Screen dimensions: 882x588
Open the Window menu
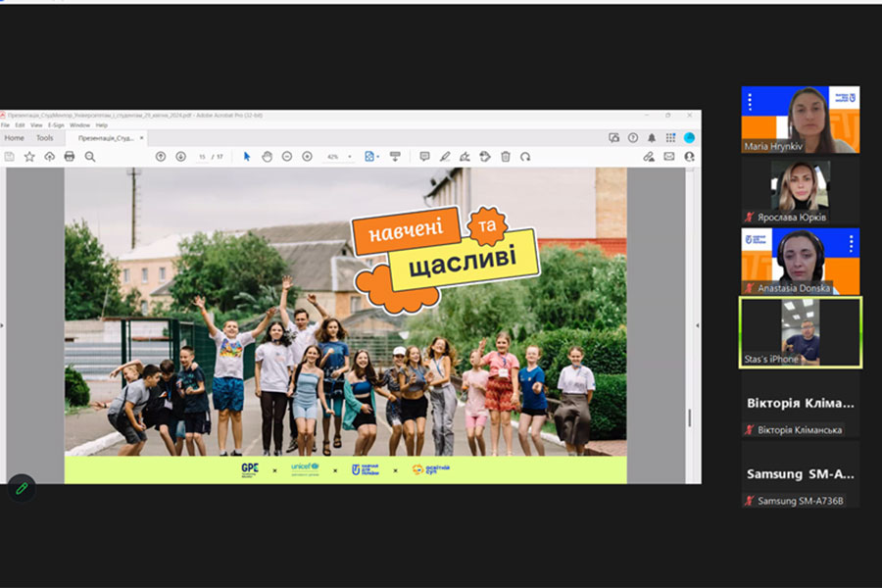click(80, 124)
